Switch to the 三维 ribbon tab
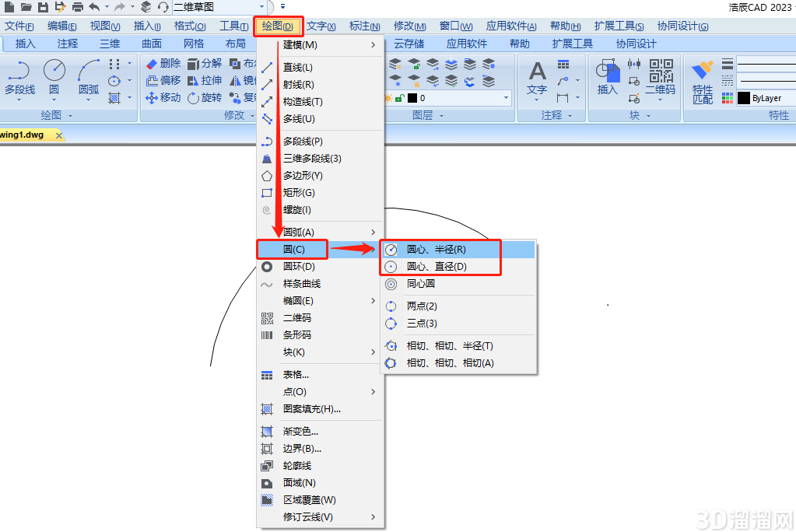Image resolution: width=796 pixels, height=532 pixels. click(x=110, y=44)
